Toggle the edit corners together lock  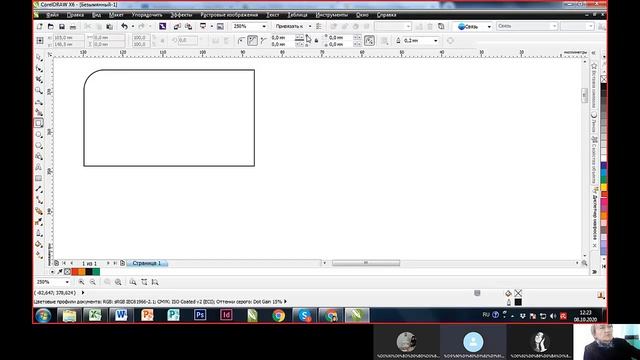click(x=316, y=40)
